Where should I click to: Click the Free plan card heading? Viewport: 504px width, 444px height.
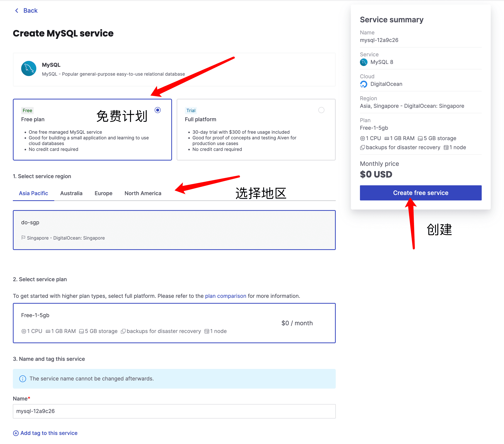[x=33, y=119]
